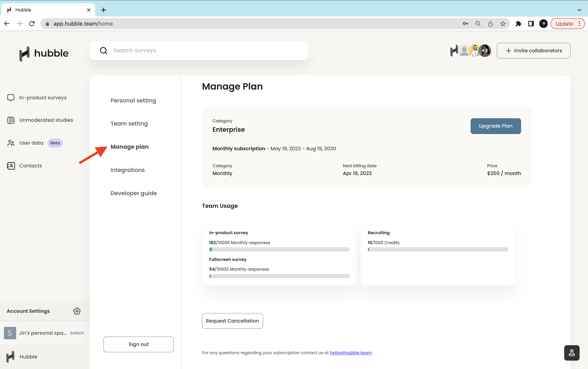Select the Manage plan menu item
588x369 pixels.
[129, 147]
